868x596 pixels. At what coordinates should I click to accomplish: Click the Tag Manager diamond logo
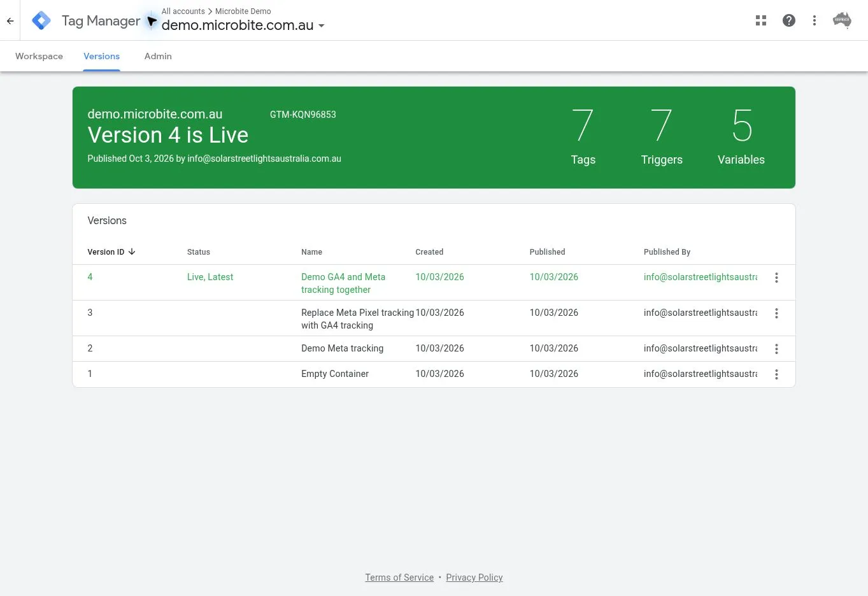tap(41, 20)
